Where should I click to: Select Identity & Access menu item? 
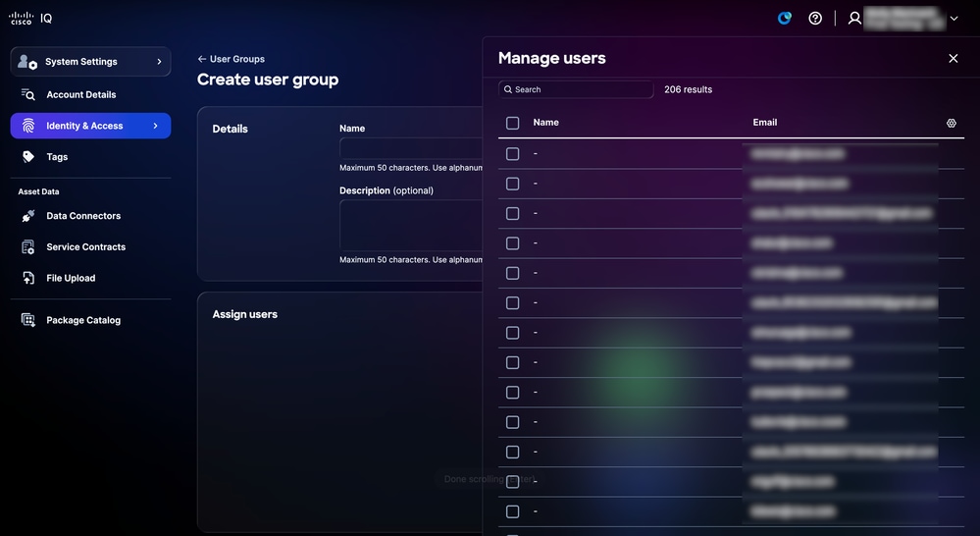(x=90, y=126)
